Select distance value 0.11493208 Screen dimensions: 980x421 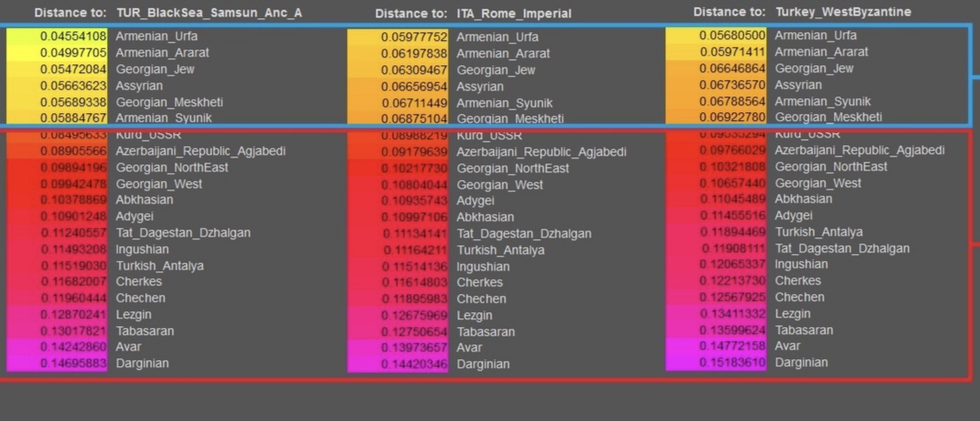point(74,249)
